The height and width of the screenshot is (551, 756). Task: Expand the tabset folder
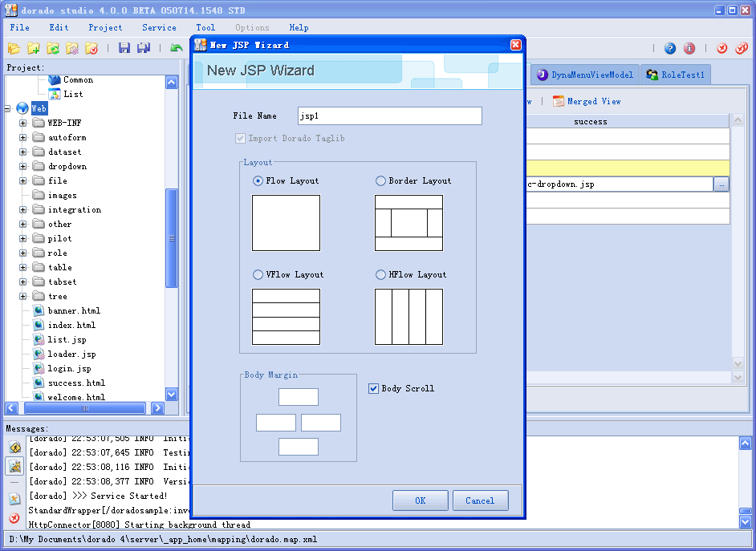tap(22, 282)
